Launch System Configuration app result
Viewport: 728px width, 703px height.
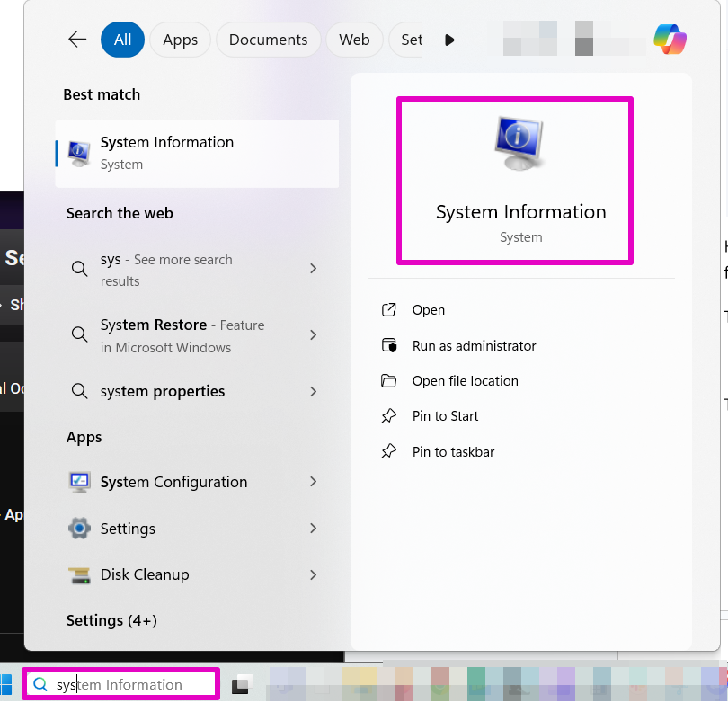(197, 482)
